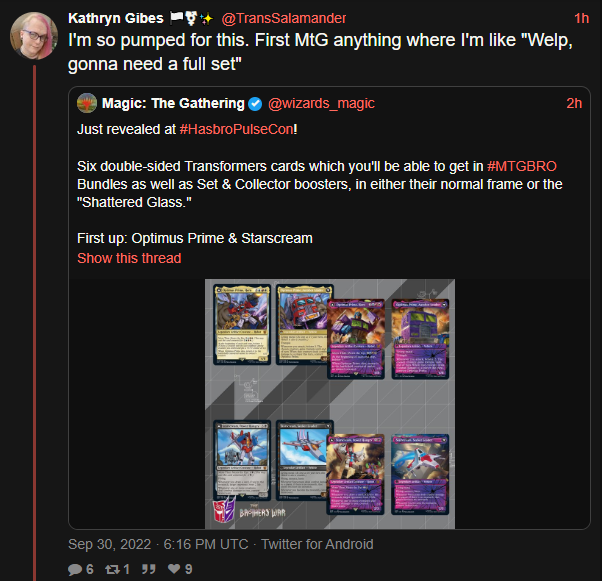Click the blue verified badge
602x581 pixels.
255,104
